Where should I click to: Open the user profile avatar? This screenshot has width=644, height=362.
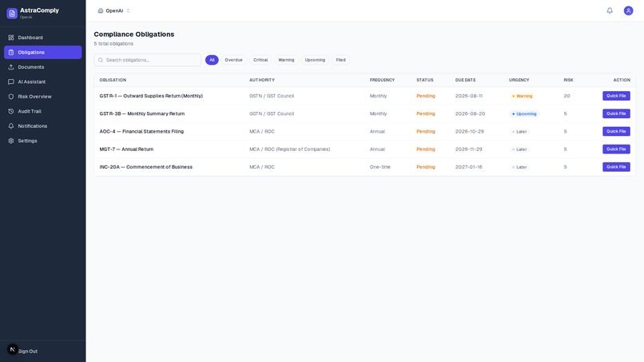pos(628,10)
